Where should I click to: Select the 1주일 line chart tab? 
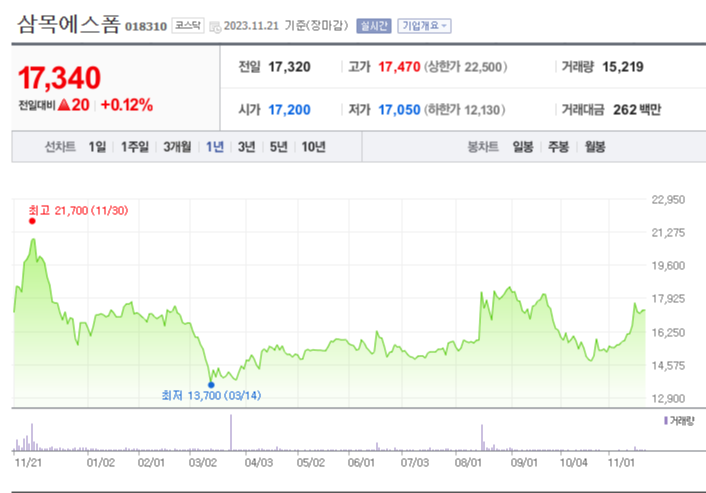point(135,147)
